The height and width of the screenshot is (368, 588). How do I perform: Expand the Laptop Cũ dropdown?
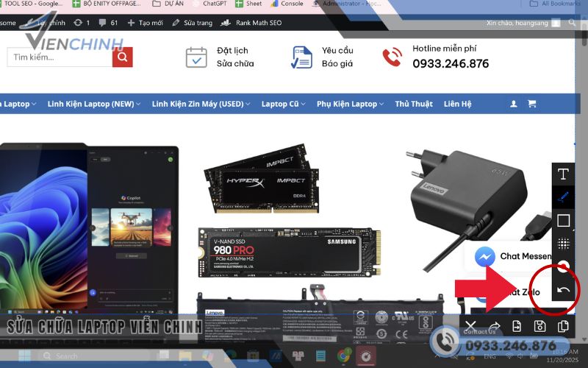point(284,104)
